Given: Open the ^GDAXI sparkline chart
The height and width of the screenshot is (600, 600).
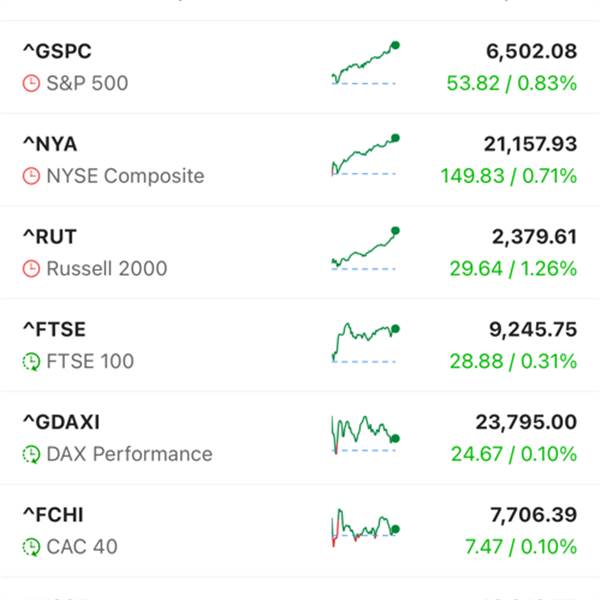Looking at the screenshot, I should pyautogui.click(x=365, y=435).
